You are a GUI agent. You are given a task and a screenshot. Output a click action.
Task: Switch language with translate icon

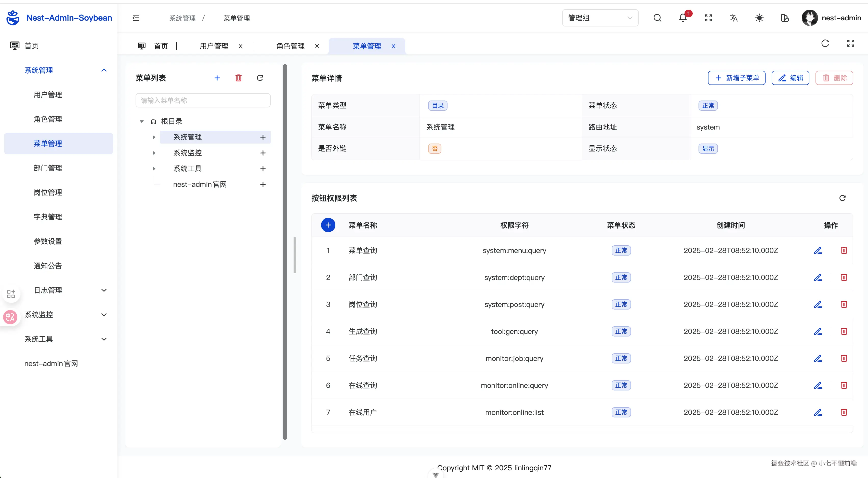tap(733, 18)
